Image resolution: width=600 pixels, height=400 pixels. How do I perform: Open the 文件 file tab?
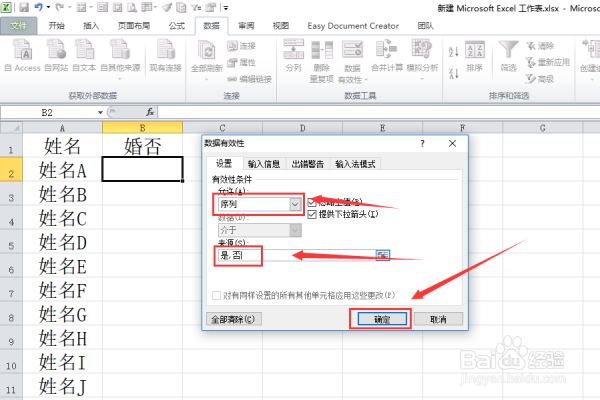click(19, 26)
